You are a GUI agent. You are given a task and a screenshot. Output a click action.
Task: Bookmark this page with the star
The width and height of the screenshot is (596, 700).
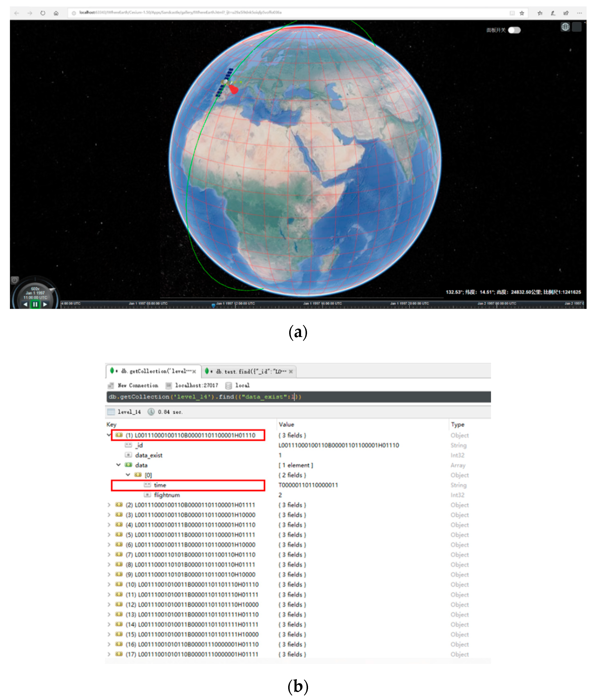[x=522, y=13]
